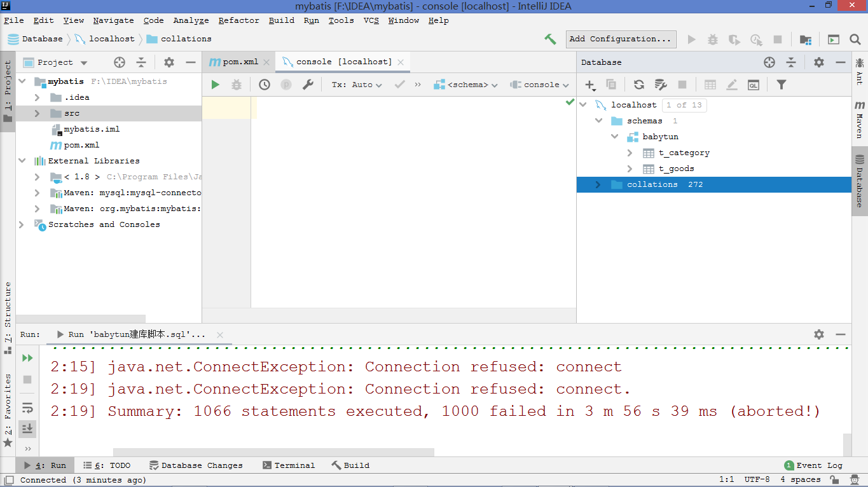Toggle the Database tool window stripe button
This screenshot has width=868, height=487.
click(x=860, y=181)
